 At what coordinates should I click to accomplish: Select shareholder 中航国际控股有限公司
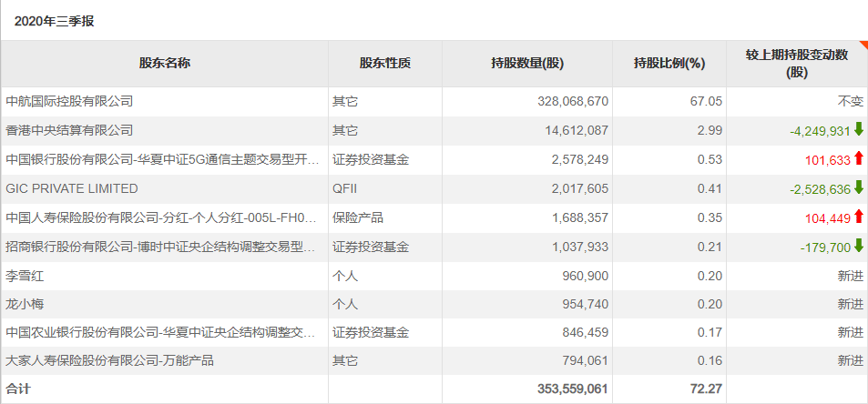click(69, 101)
